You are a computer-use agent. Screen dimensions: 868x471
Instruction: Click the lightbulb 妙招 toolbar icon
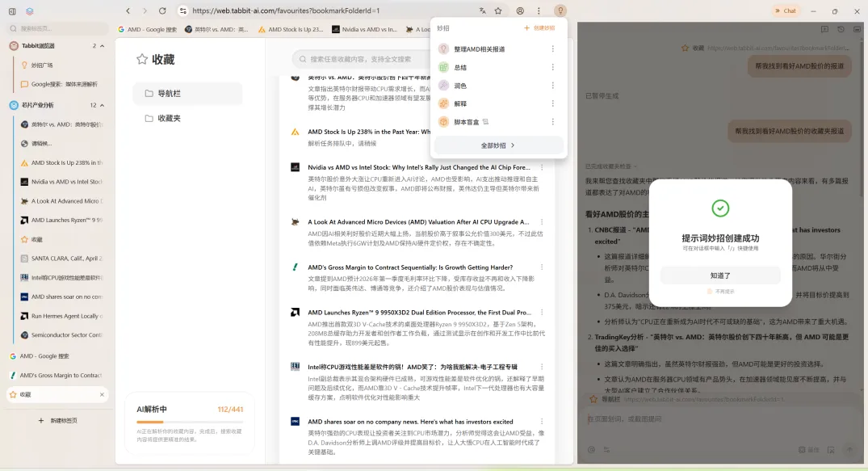[560, 11]
